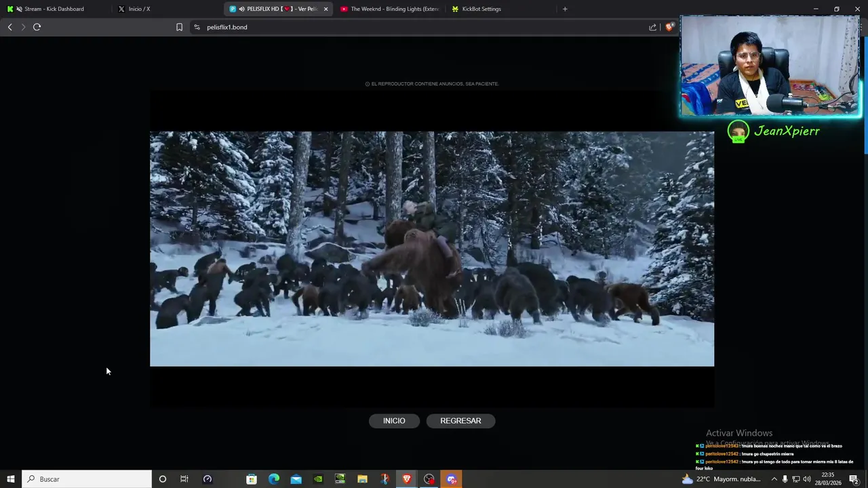Open Brave browser in taskbar
This screenshot has width=868, height=488.
click(x=407, y=479)
